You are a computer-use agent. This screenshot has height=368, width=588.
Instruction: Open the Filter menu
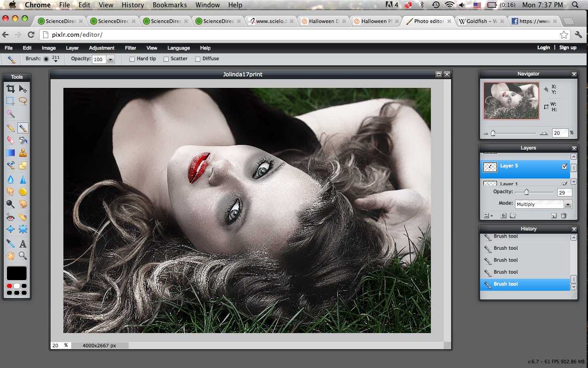[130, 48]
